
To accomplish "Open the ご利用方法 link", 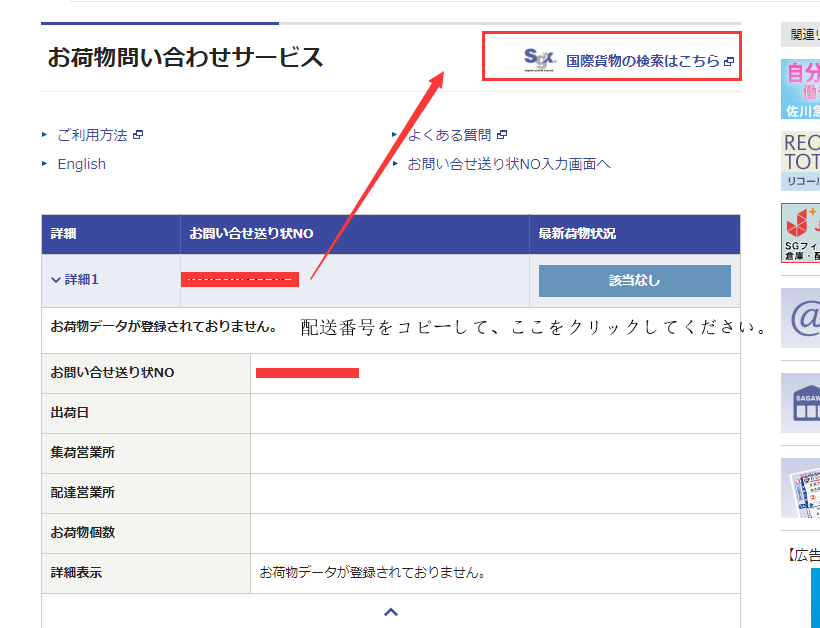I will [92, 133].
